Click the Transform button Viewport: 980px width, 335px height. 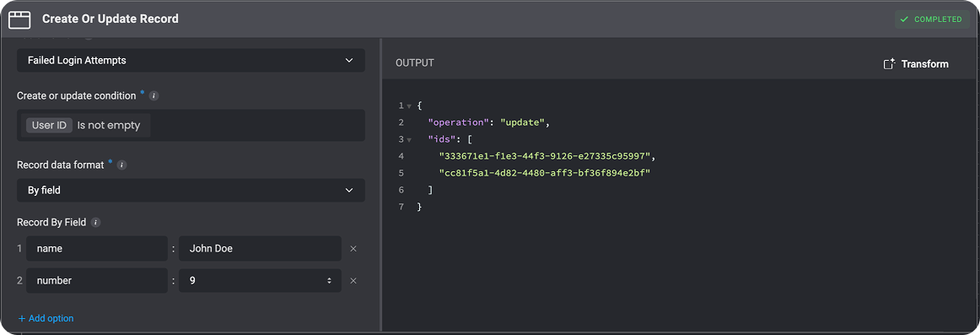pyautogui.click(x=916, y=64)
